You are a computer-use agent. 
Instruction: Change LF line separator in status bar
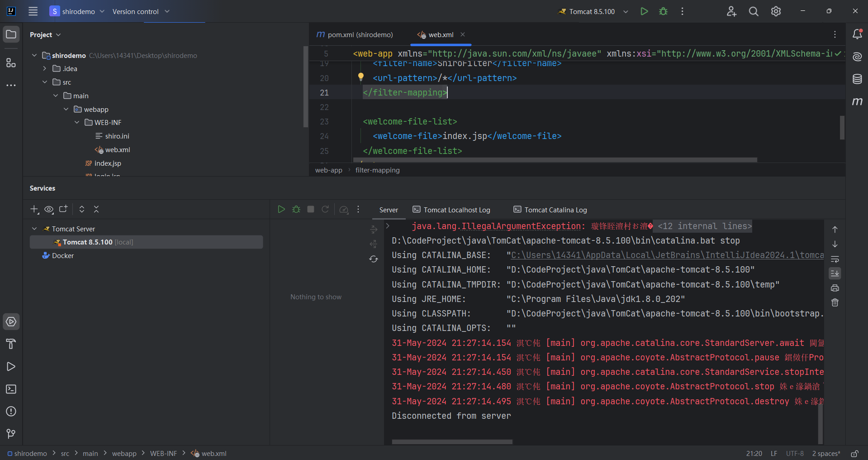(x=774, y=453)
